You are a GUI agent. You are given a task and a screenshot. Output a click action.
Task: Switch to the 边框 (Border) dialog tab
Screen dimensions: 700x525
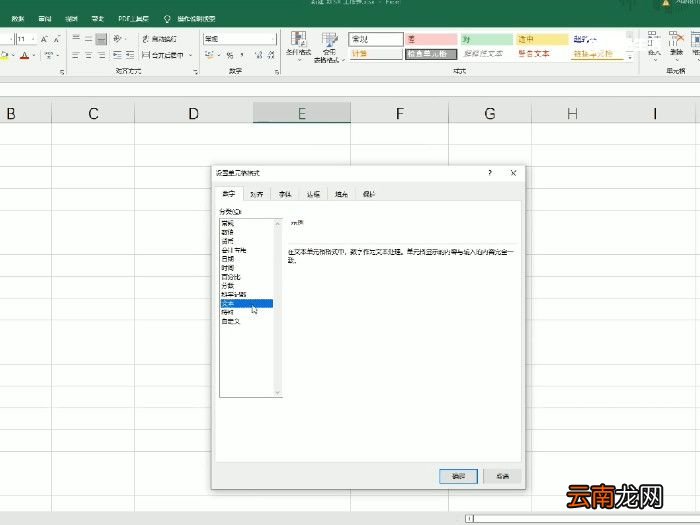pos(313,194)
